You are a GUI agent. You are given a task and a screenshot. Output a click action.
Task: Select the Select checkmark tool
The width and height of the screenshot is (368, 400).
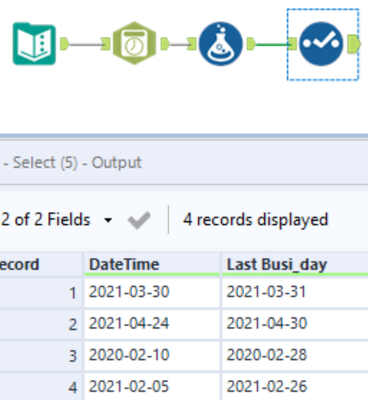321,44
